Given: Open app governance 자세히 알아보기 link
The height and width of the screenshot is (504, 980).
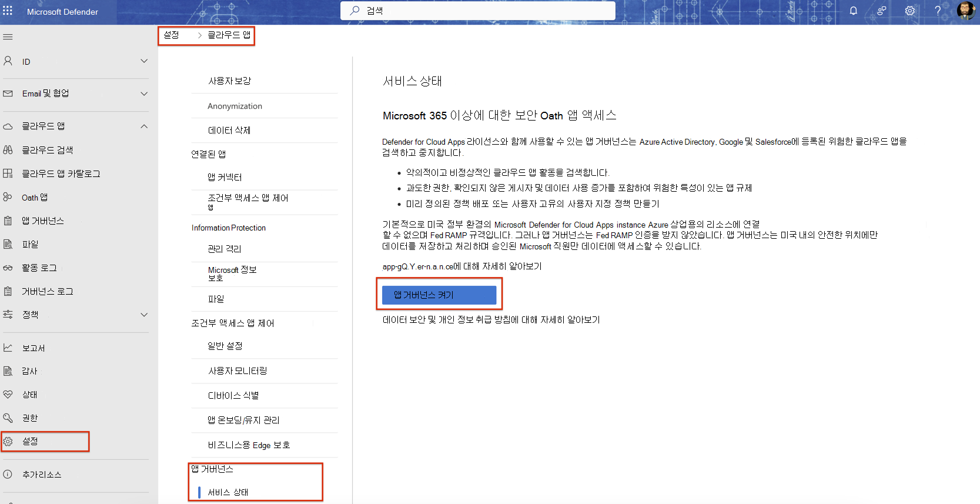Looking at the screenshot, I should coord(462,266).
